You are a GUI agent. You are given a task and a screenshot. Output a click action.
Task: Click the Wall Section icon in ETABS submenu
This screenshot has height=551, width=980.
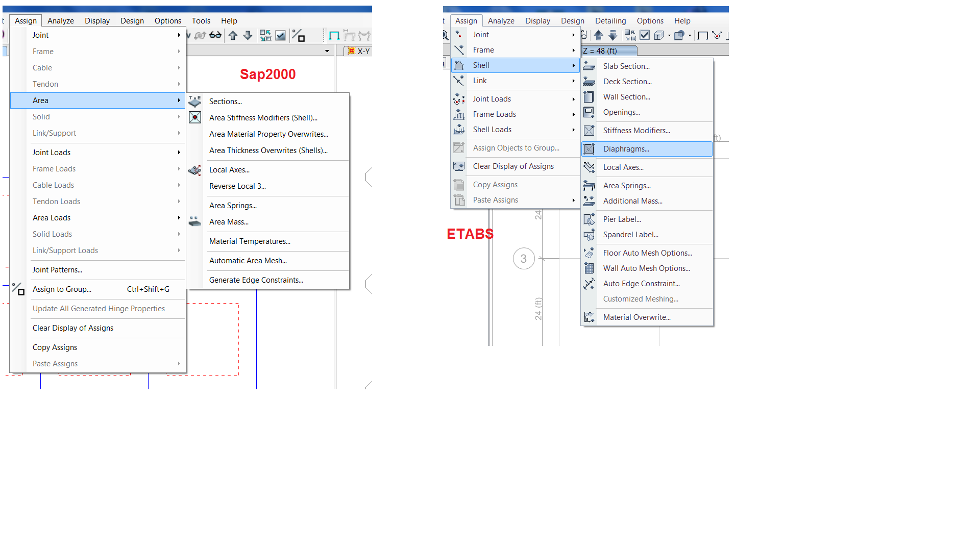[x=589, y=97]
